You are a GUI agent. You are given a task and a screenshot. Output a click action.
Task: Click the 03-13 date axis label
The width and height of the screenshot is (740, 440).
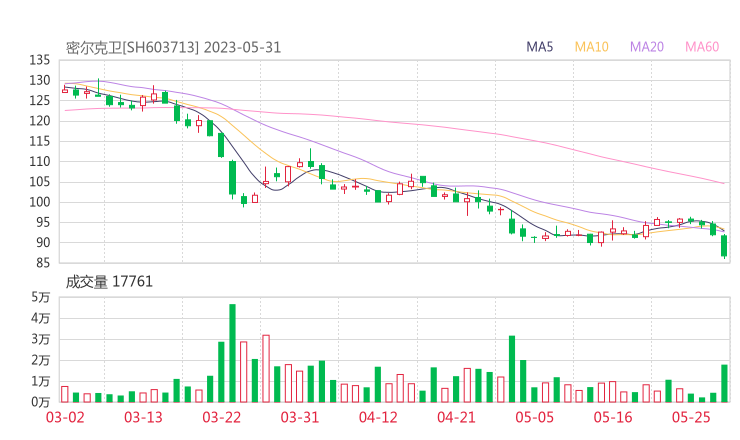pos(143,417)
